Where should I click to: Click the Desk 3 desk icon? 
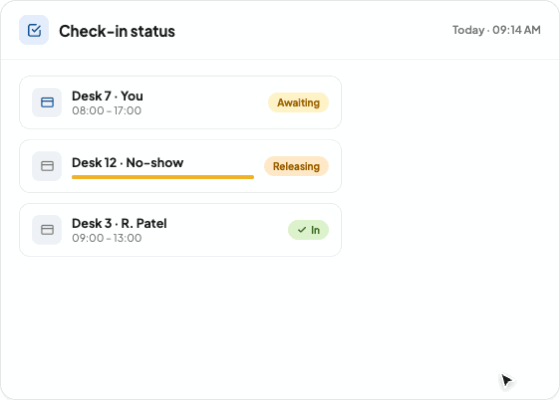click(47, 230)
